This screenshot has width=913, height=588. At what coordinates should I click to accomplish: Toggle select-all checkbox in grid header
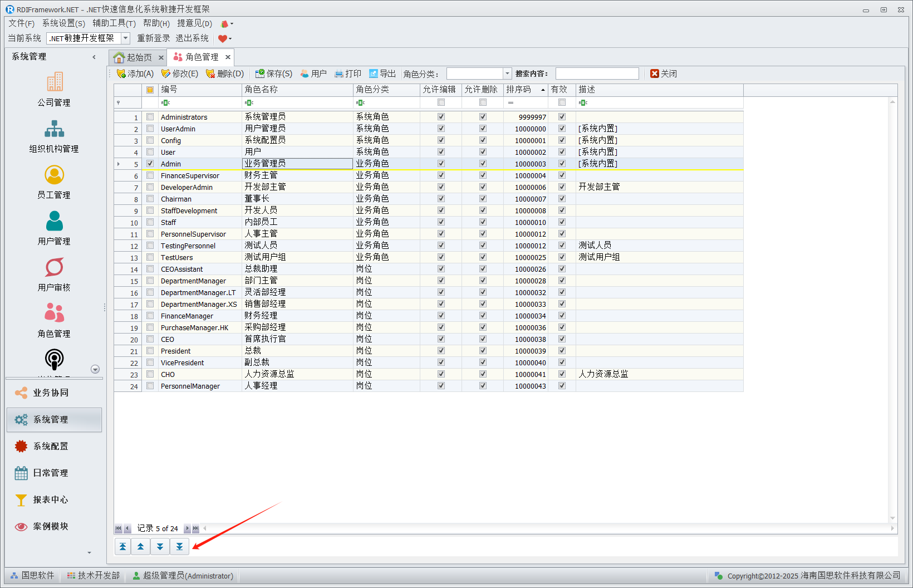click(x=150, y=90)
